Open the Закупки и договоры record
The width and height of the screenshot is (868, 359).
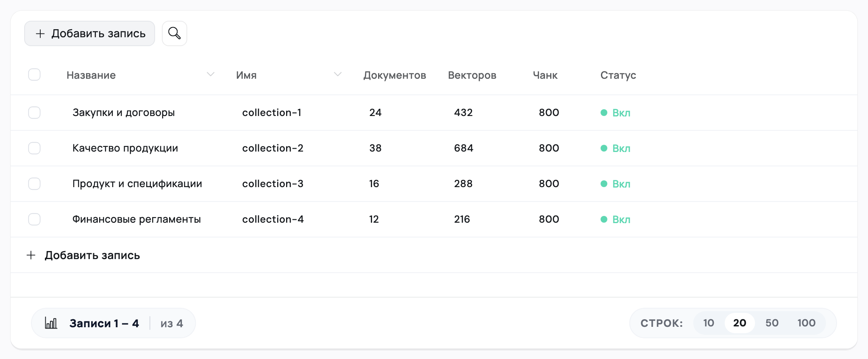coord(124,113)
